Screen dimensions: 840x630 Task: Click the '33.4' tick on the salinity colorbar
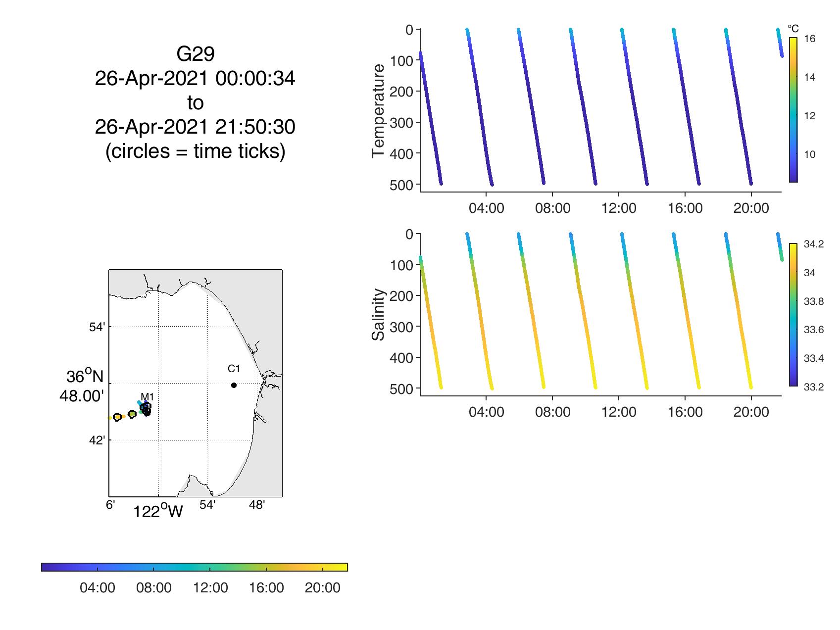(x=814, y=358)
